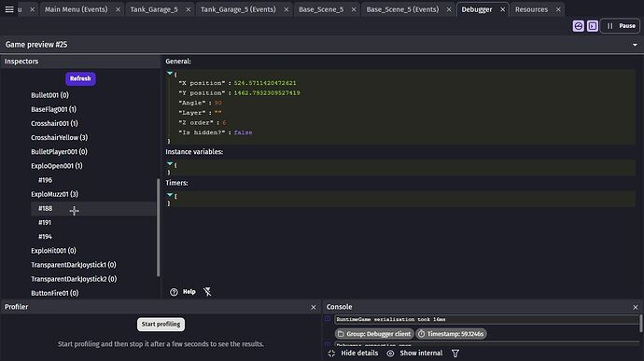644x361 pixels.
Task: Open the hamburger main menu
Action: pyautogui.click(x=9, y=9)
